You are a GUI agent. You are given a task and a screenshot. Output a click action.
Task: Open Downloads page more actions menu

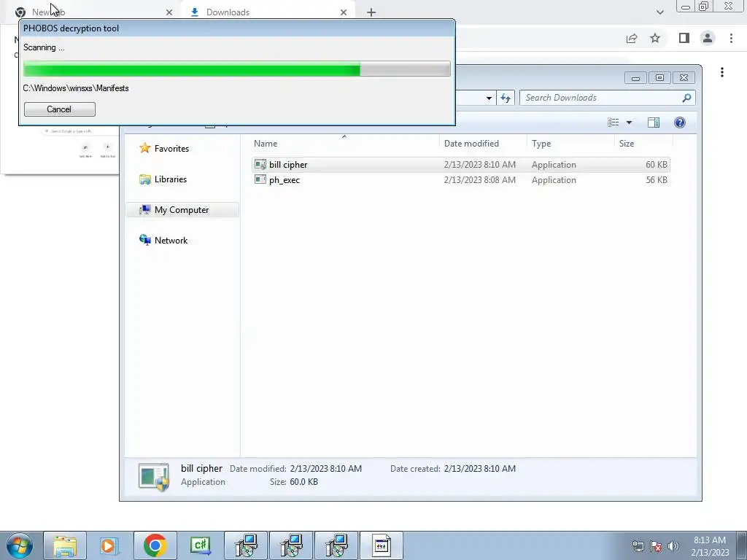coord(722,72)
